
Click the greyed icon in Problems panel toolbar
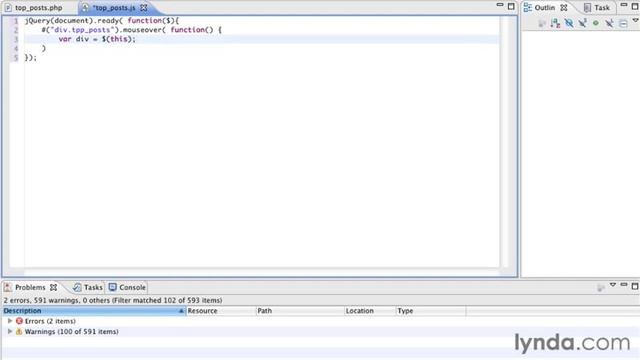(x=600, y=288)
